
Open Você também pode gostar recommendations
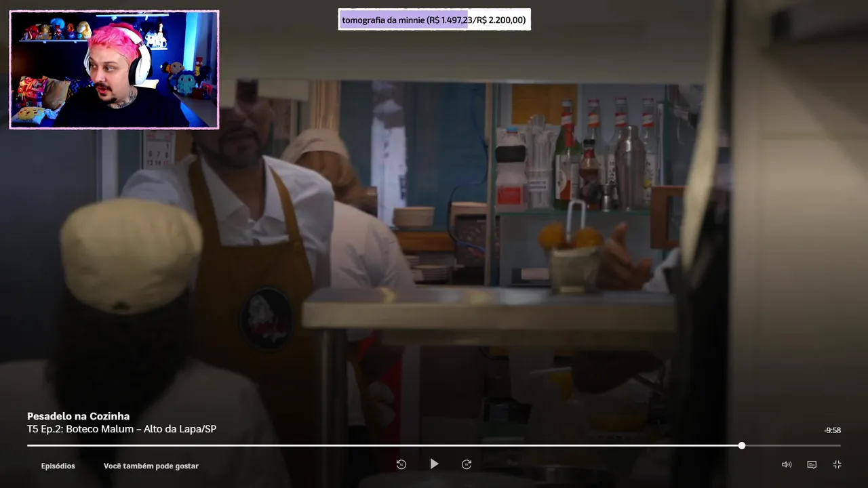click(151, 466)
